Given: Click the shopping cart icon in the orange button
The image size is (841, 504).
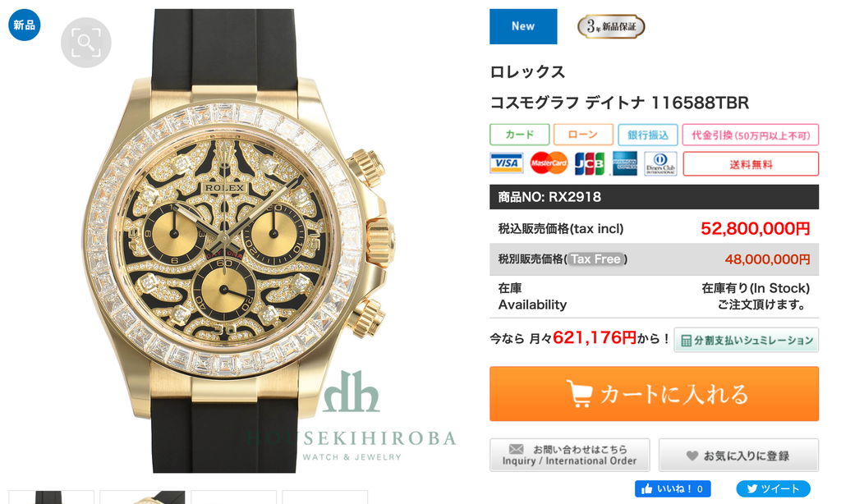Looking at the screenshot, I should [580, 394].
